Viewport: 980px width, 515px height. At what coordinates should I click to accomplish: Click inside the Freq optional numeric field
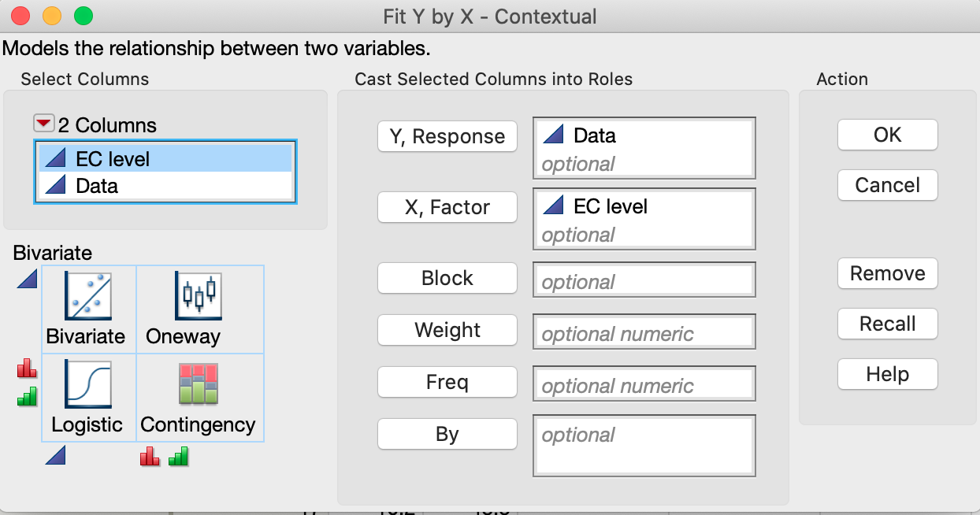tap(644, 385)
